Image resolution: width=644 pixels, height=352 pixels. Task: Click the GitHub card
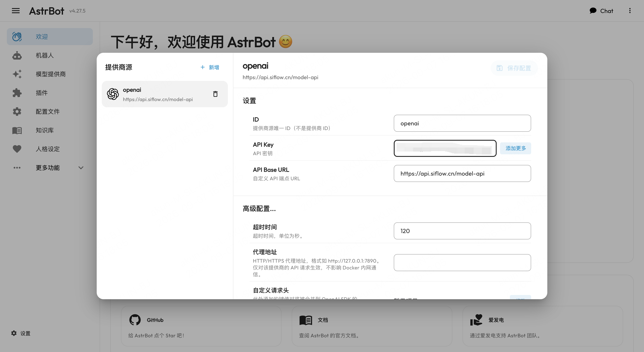point(201,326)
